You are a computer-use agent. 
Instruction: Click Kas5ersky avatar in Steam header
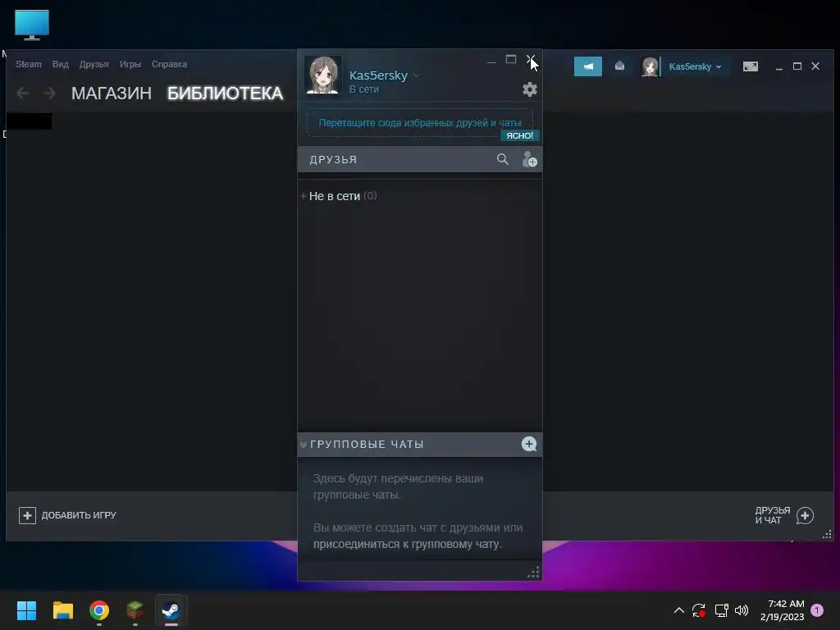tap(650, 66)
